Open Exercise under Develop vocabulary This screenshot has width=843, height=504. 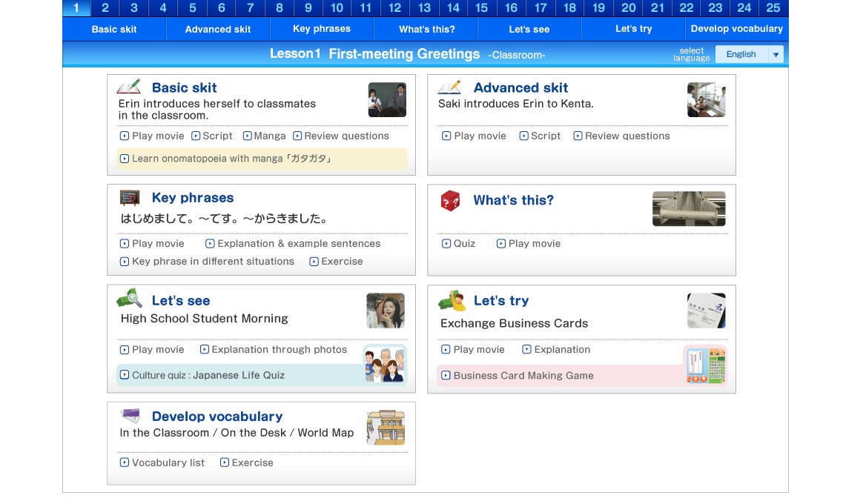pos(247,462)
